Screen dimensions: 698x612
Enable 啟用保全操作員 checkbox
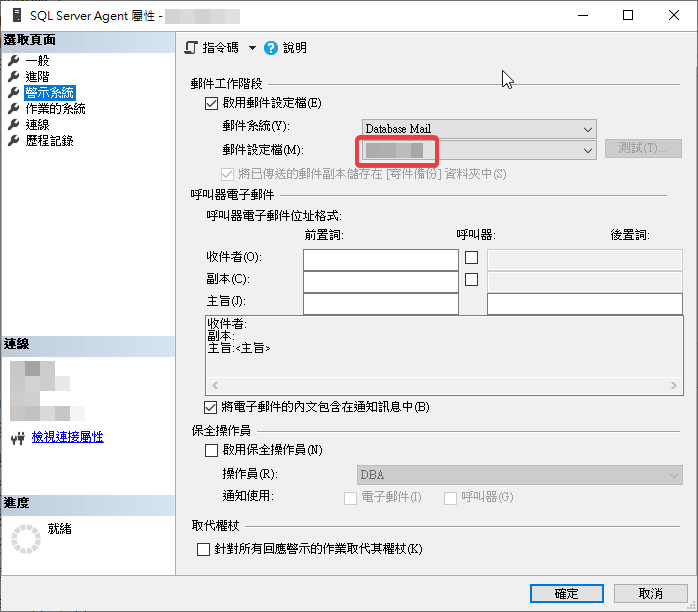tap(211, 451)
